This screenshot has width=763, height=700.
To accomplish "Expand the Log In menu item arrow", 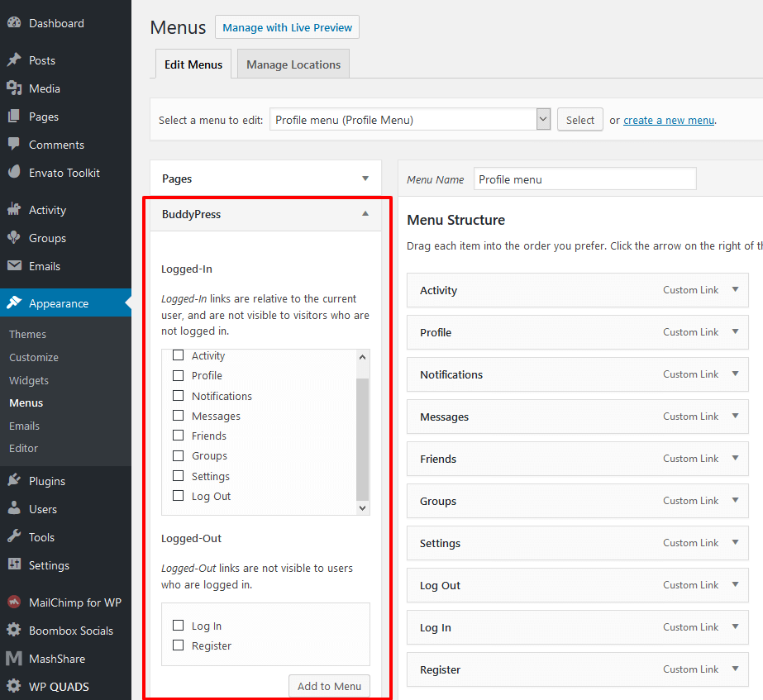I will pos(735,626).
